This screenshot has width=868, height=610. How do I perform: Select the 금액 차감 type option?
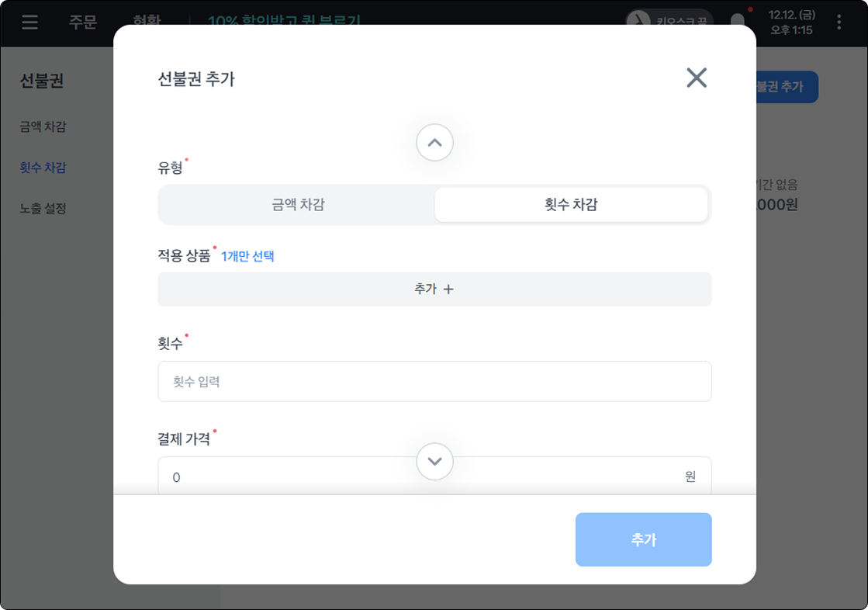pos(298,205)
